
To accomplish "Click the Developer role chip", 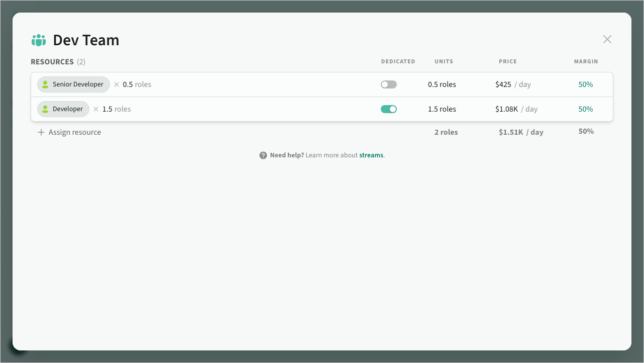I will tap(67, 109).
